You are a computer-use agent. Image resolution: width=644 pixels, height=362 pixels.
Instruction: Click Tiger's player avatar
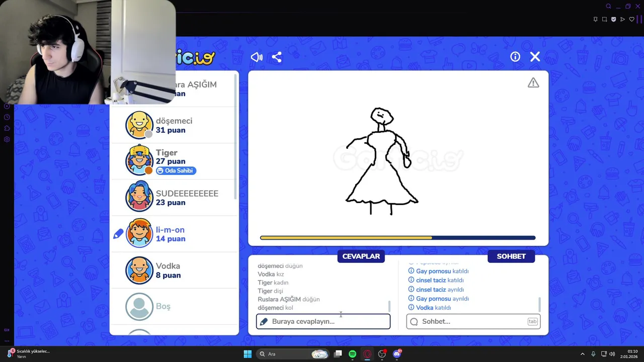coord(139,161)
